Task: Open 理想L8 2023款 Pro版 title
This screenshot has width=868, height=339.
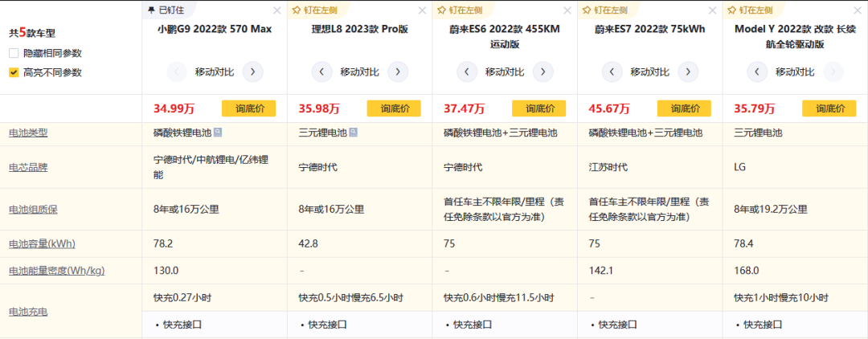Action: tap(360, 29)
